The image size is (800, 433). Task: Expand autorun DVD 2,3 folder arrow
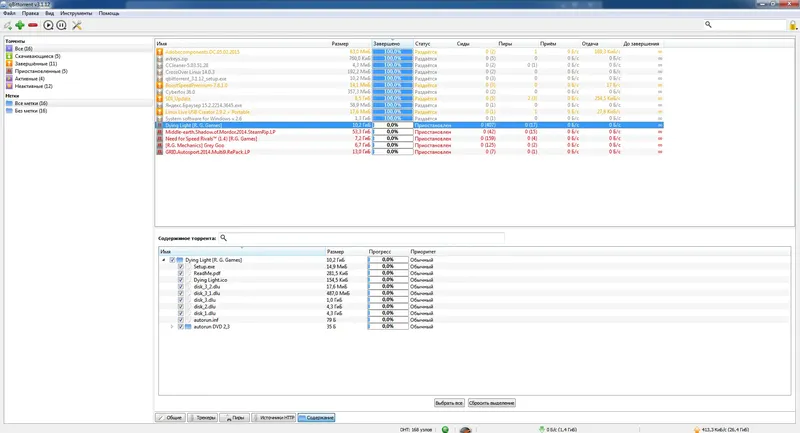[172, 326]
